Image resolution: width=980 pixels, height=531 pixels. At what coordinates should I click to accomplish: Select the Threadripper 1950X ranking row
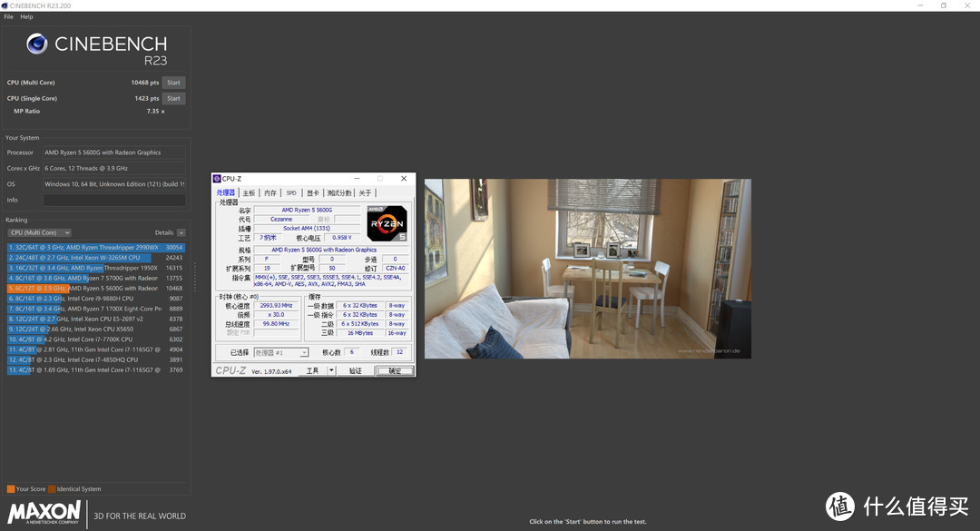(x=95, y=268)
